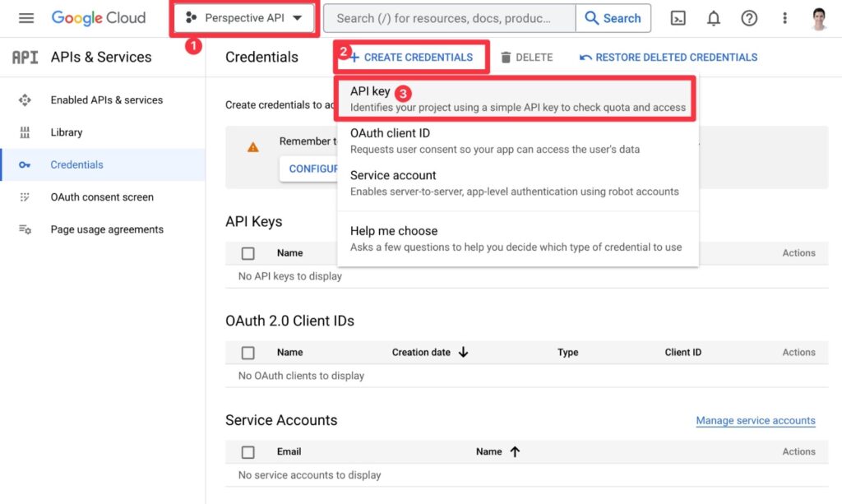Go to Enabled APIs & services
842x504 pixels.
[x=106, y=99]
